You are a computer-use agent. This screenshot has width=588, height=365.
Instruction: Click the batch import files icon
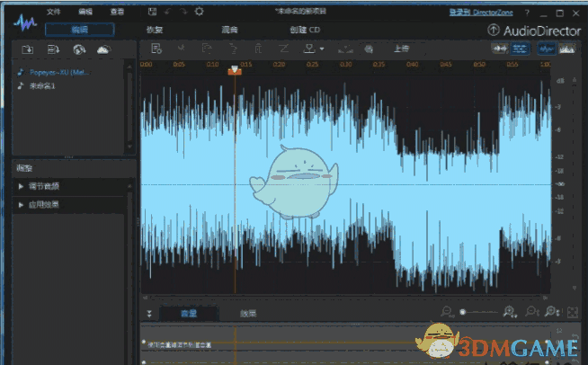coord(53,49)
